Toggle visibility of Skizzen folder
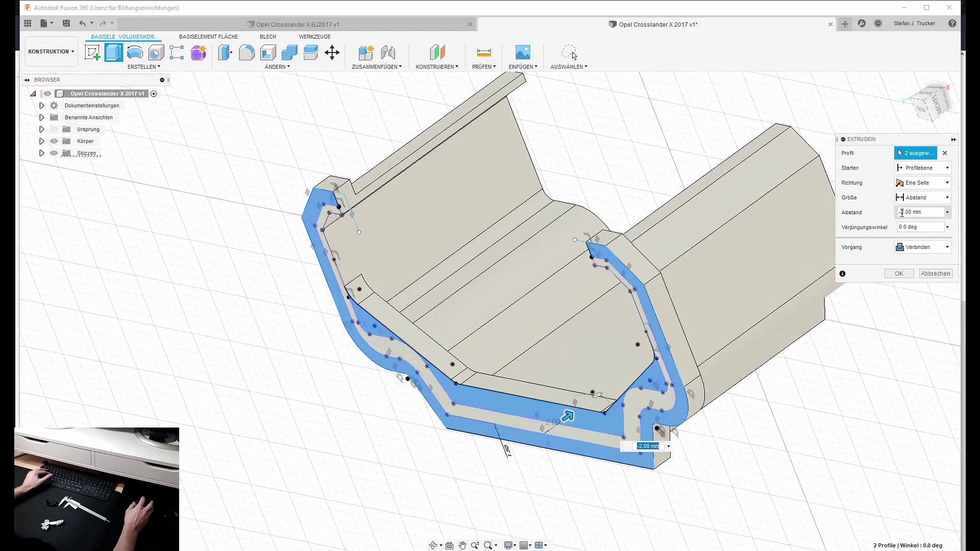The height and width of the screenshot is (551, 980). (x=54, y=153)
